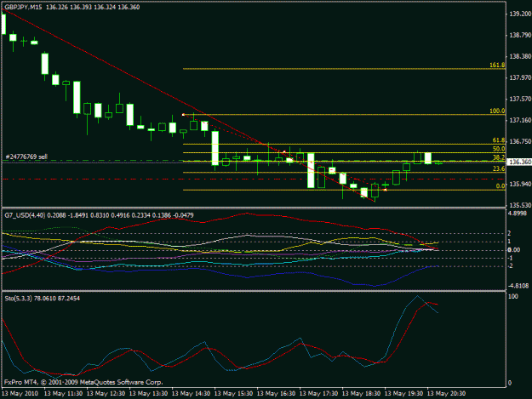Click the G7_USD(4.40) indicator label
This screenshot has width=532, height=399.
click(25, 215)
